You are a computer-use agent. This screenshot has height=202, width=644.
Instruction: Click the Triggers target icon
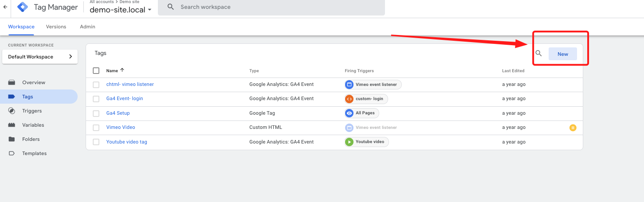pyautogui.click(x=12, y=111)
